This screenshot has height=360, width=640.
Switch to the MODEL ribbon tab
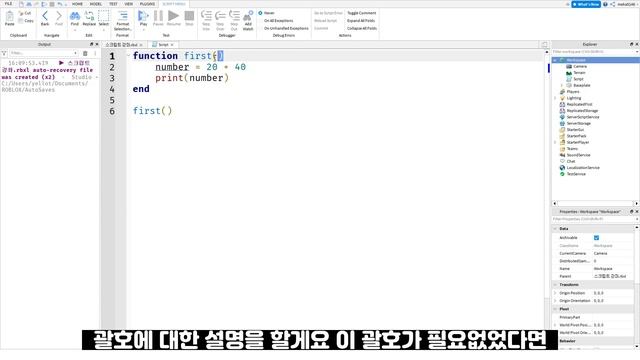point(96,4)
